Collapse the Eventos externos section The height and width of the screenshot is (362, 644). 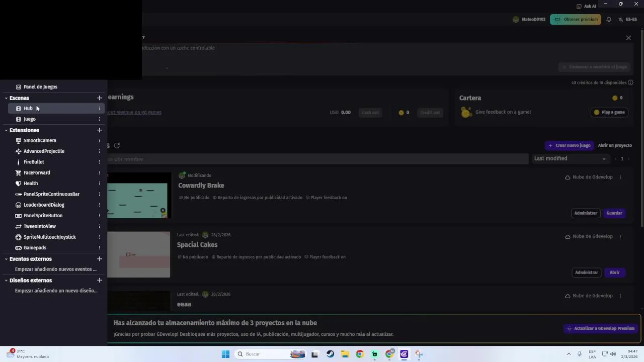6,259
